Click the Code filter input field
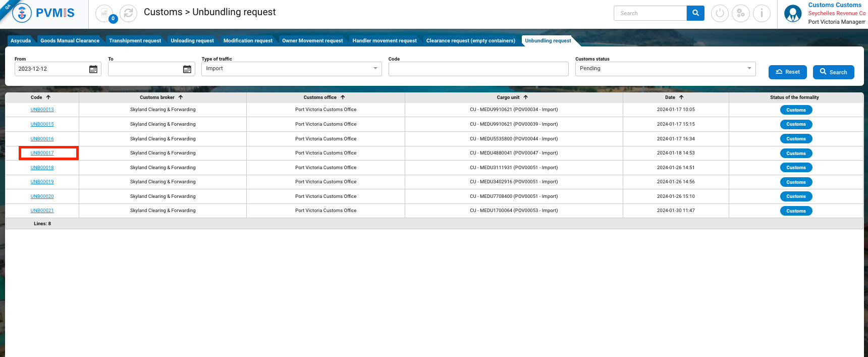The width and height of the screenshot is (868, 357). (x=478, y=69)
